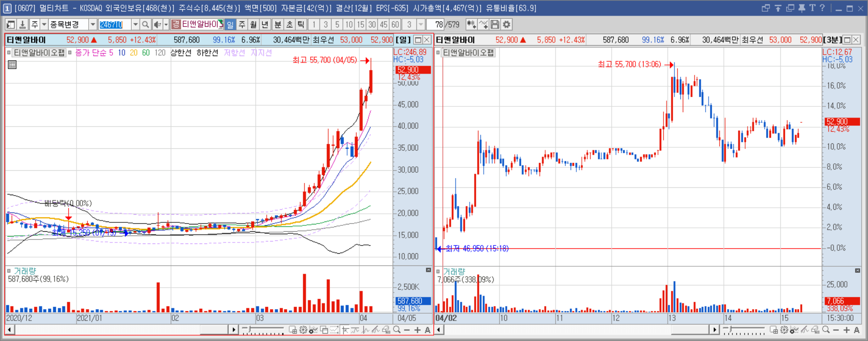
Task: Open the gear settings icon under left chart
Action: point(303,330)
